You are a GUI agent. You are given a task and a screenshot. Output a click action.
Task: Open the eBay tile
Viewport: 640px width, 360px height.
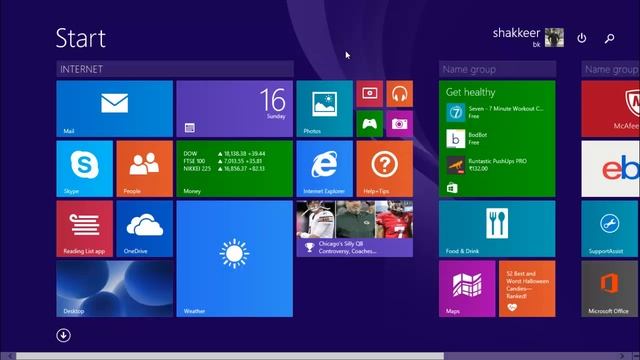pos(611,169)
